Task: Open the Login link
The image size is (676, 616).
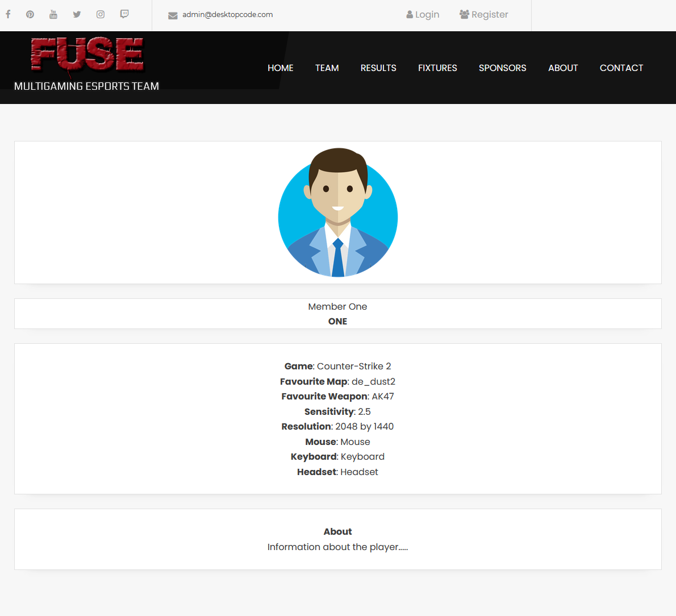Action: coord(423,15)
